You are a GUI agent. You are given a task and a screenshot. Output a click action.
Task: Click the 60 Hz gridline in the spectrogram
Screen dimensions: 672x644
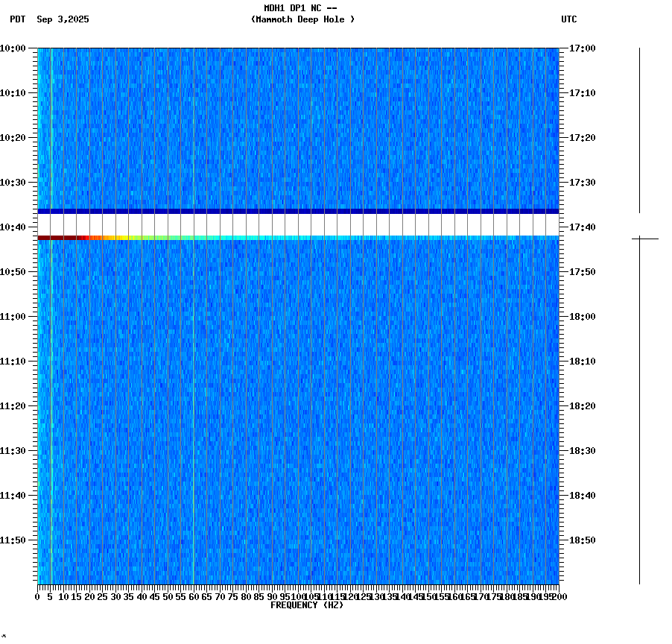pos(194,373)
